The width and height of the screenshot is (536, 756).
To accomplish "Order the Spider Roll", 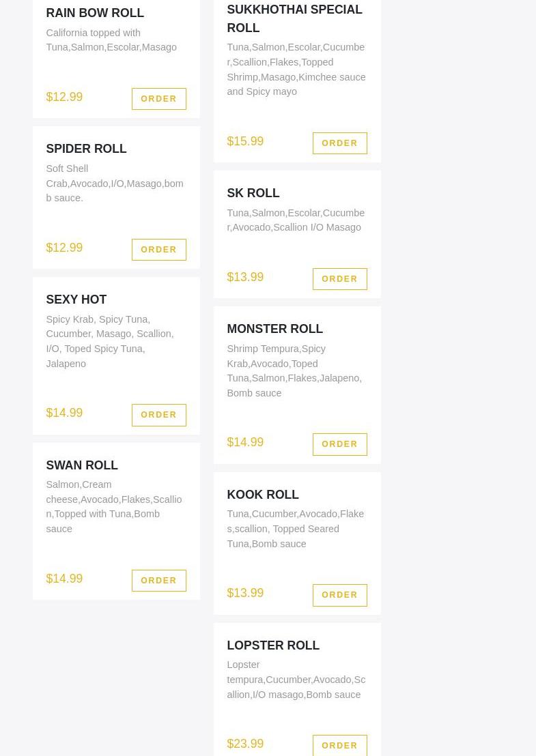I will (158, 250).
